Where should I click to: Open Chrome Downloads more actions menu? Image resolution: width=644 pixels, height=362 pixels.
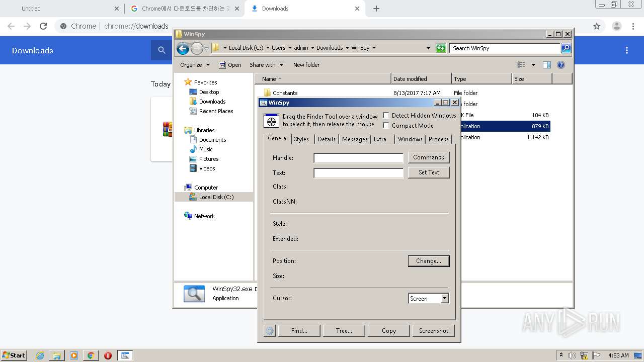(627, 50)
